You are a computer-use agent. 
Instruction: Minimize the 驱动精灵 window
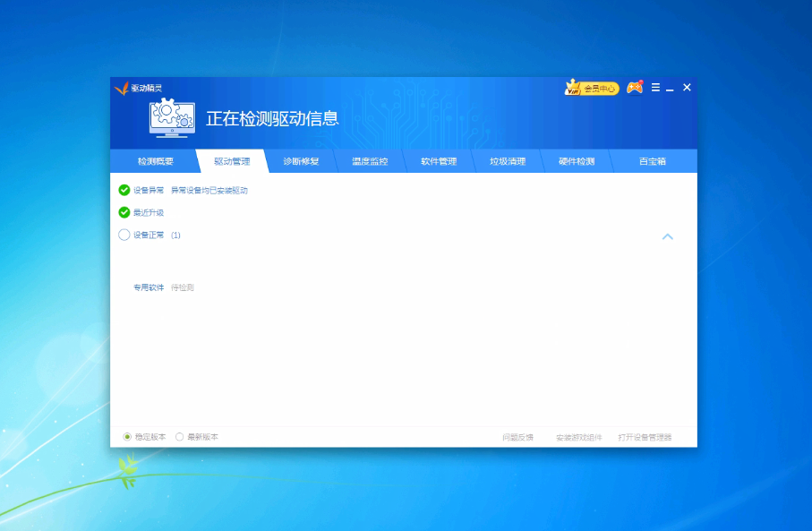click(670, 89)
